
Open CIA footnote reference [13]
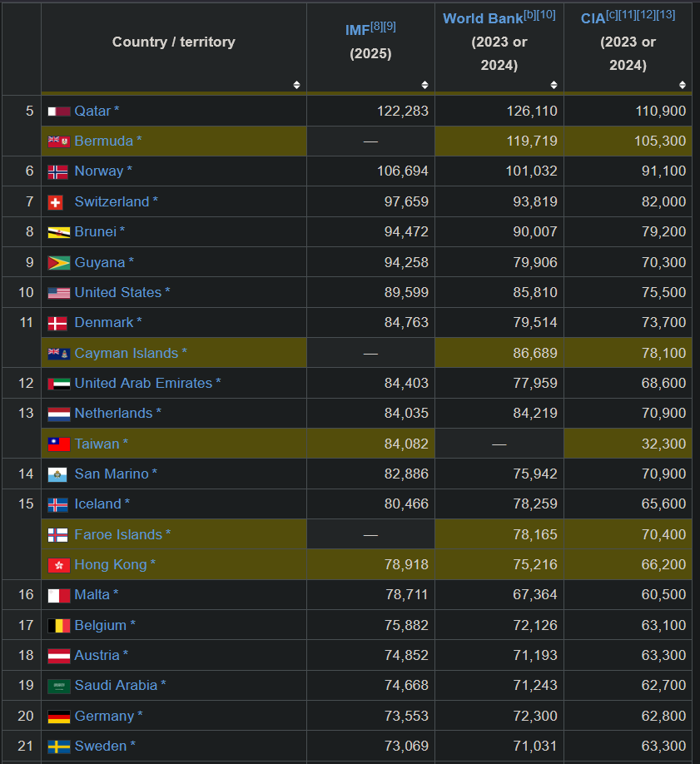(x=666, y=15)
